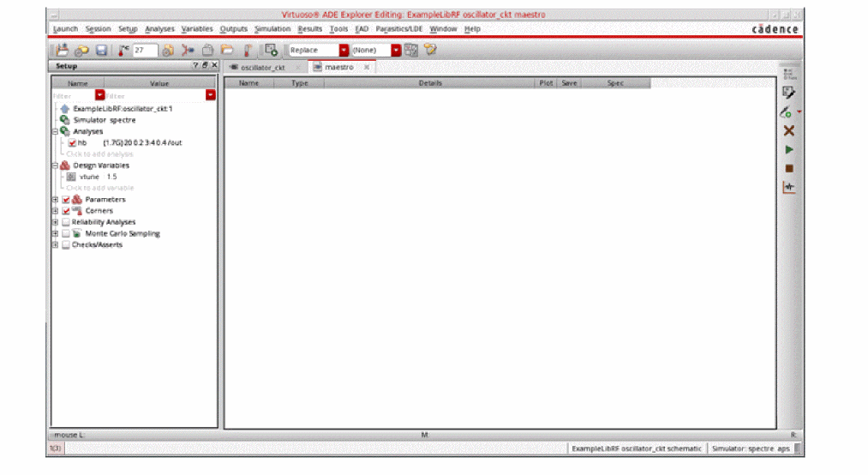Open the Variables menu
Screen dimensions: 868x475
pyautogui.click(x=197, y=29)
